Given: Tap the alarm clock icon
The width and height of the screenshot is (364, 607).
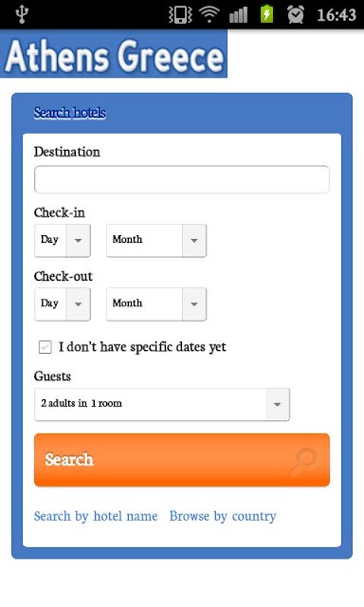Looking at the screenshot, I should 296,14.
